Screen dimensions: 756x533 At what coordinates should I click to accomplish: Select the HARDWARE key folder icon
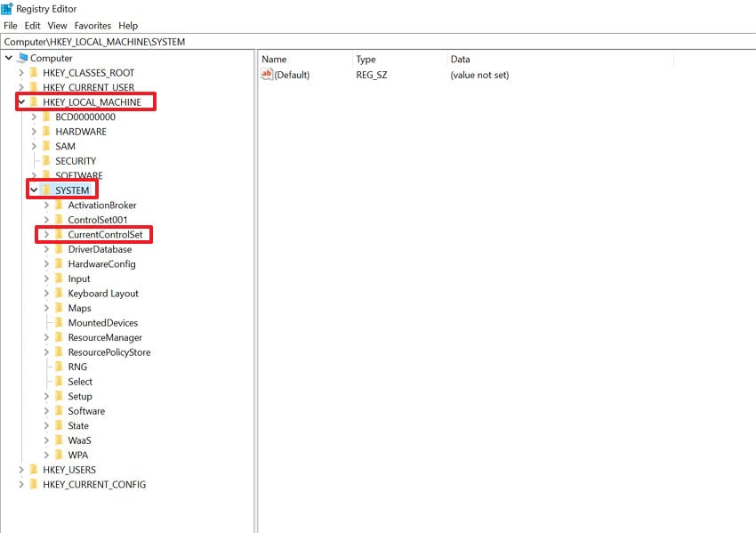[48, 131]
